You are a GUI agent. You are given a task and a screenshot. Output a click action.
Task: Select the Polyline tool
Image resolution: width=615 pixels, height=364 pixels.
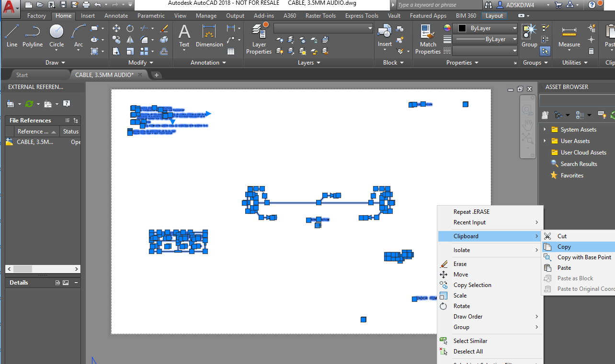[x=33, y=36]
